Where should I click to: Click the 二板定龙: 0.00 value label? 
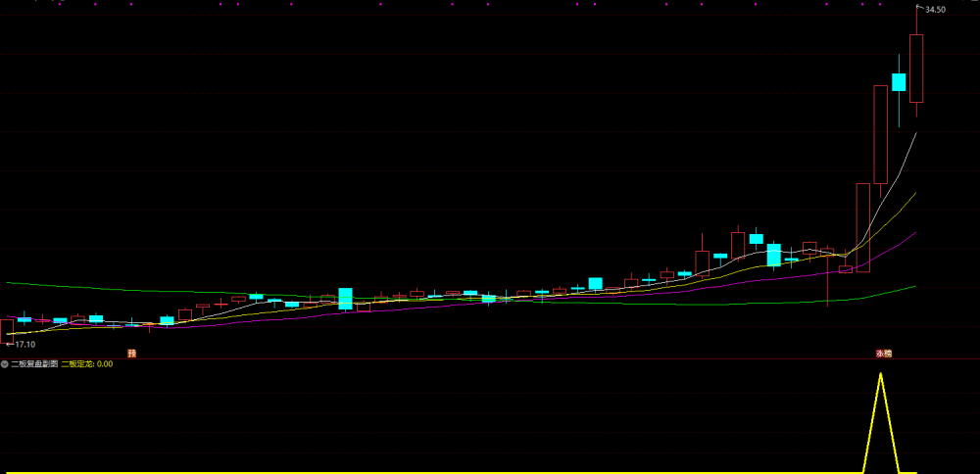87,363
